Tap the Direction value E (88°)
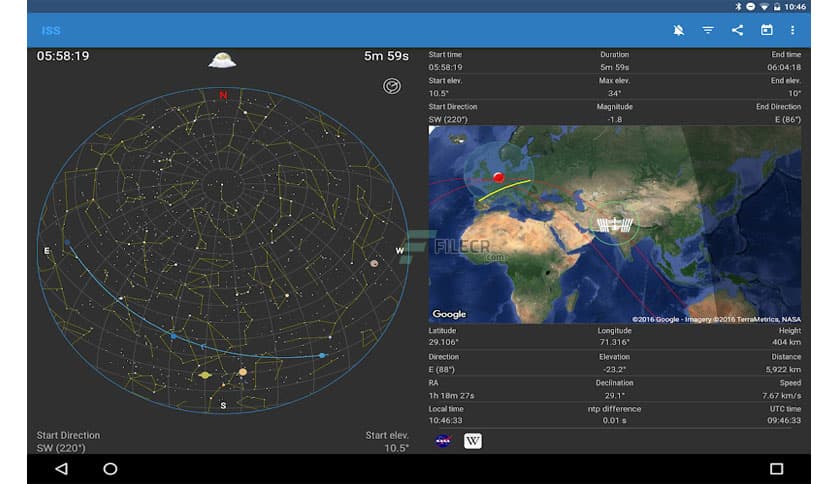The height and width of the screenshot is (484, 836). (x=441, y=369)
